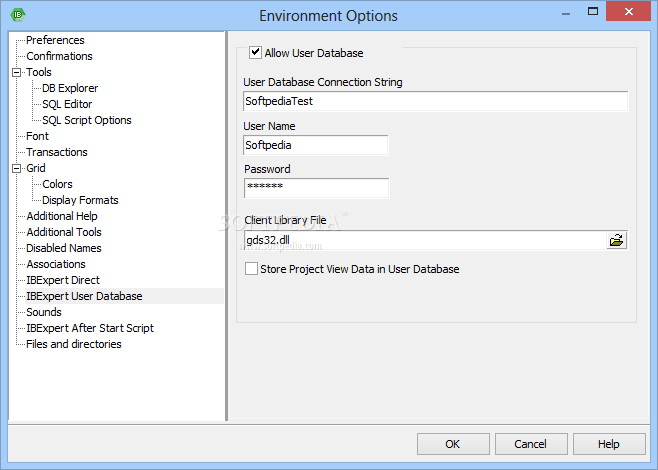Viewport: 658px width, 470px height.
Task: Select the Tools tree item
Action: [39, 72]
